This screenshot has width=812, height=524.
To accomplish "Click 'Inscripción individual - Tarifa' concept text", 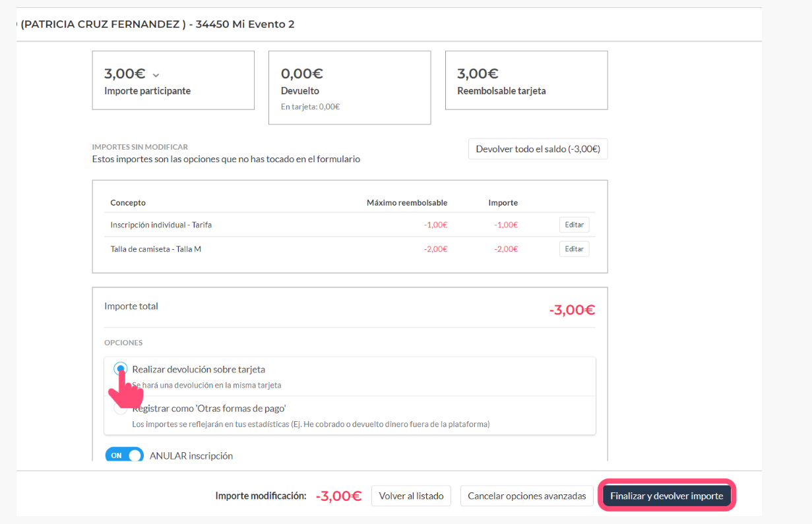I will tap(161, 225).
